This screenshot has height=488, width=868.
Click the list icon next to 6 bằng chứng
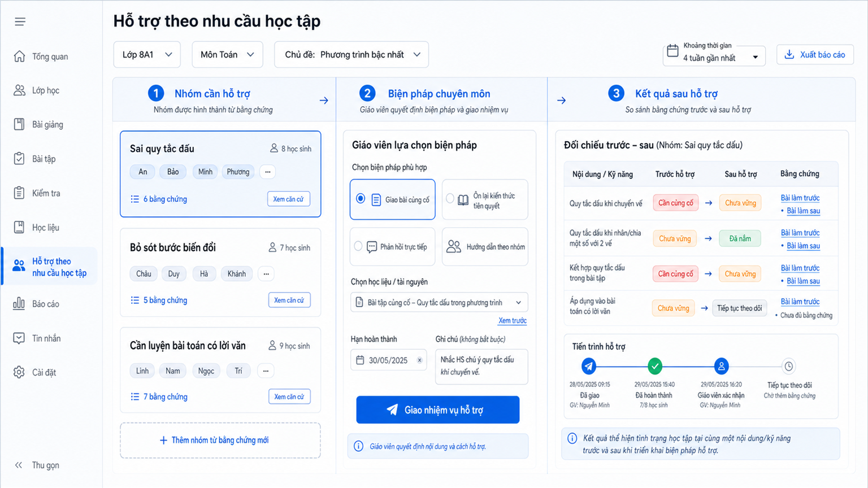click(134, 199)
